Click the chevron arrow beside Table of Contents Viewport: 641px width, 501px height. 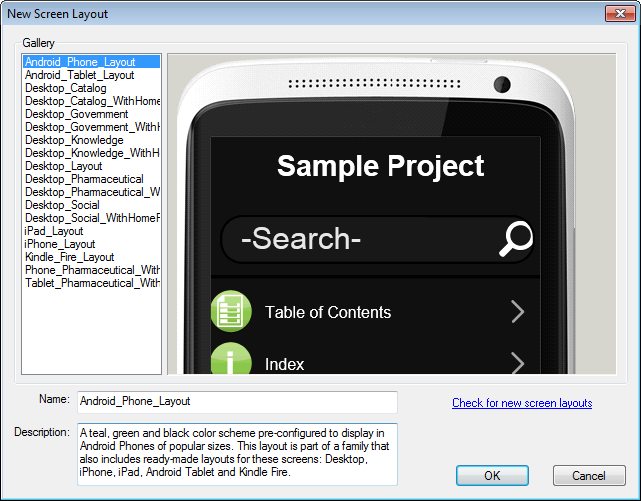(518, 312)
